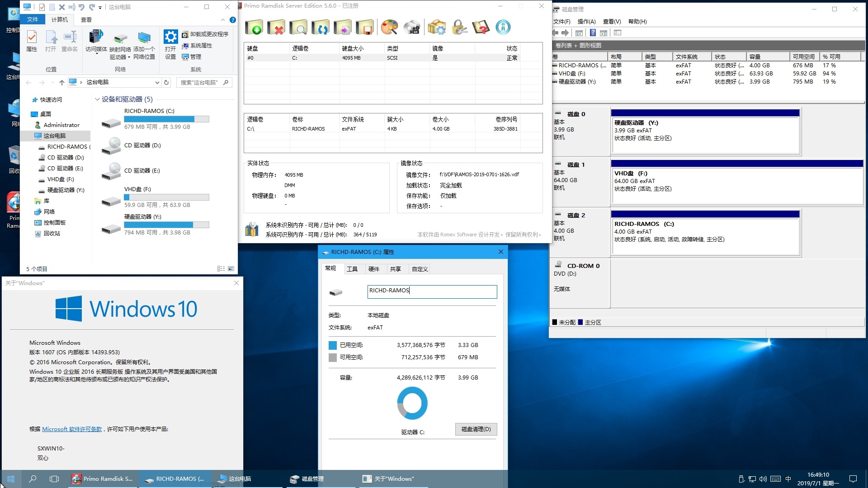
Task: Open Map network drive (映射网络驱动器) dropdown arrow
Action: tap(129, 57)
